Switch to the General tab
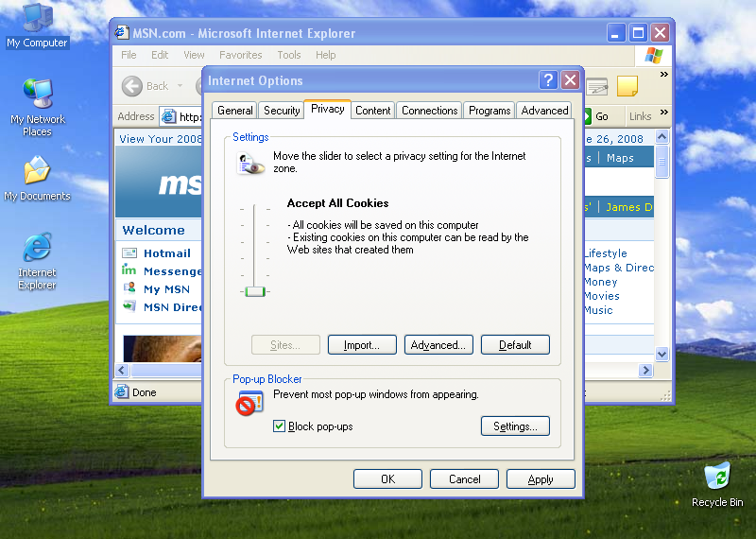Viewport: 756px width, 539px height. (x=234, y=111)
